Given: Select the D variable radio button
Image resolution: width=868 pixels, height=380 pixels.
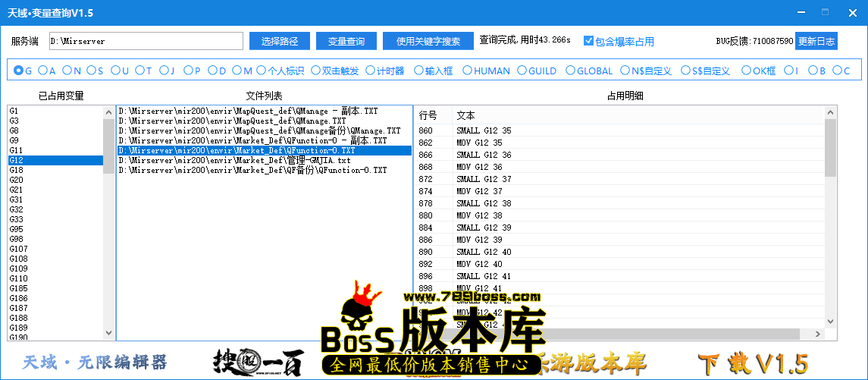Looking at the screenshot, I should (217, 71).
